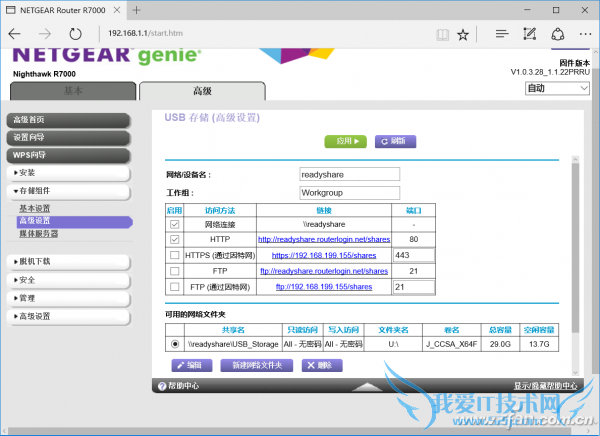600x436 pixels.
Task: Click the green 应用 button
Action: (x=346, y=141)
